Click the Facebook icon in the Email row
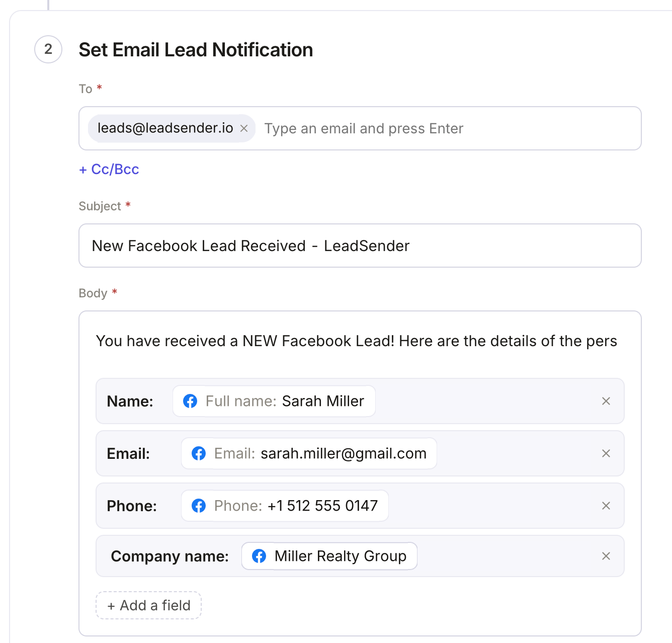 tap(199, 453)
